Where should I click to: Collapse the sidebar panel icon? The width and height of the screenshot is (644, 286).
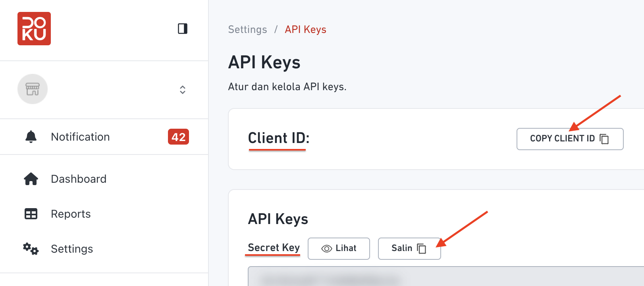pyautogui.click(x=183, y=29)
